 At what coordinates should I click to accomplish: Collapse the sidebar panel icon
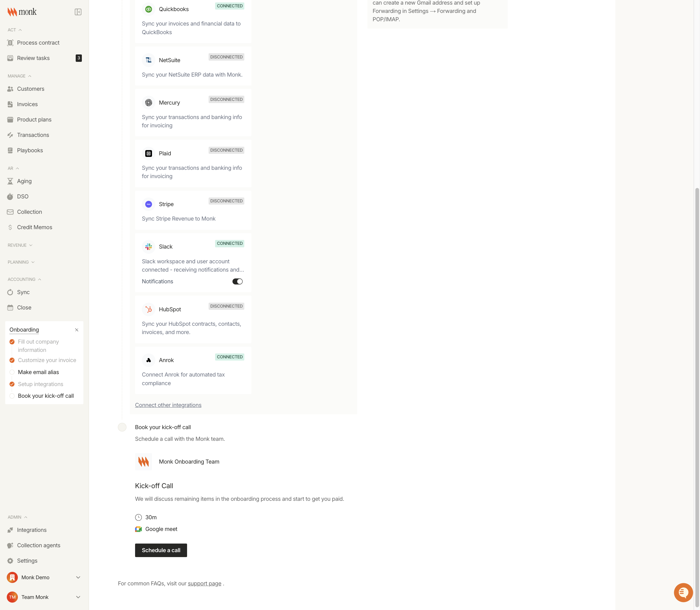point(78,12)
